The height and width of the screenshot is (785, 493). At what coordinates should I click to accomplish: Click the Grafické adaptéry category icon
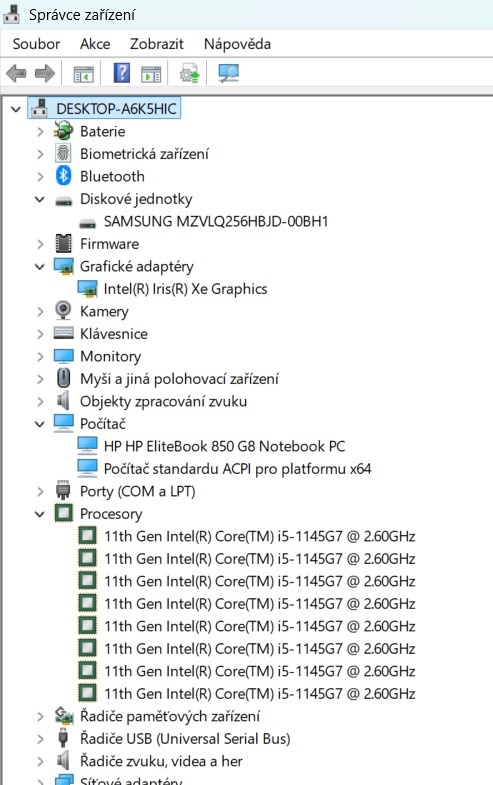coord(64,266)
